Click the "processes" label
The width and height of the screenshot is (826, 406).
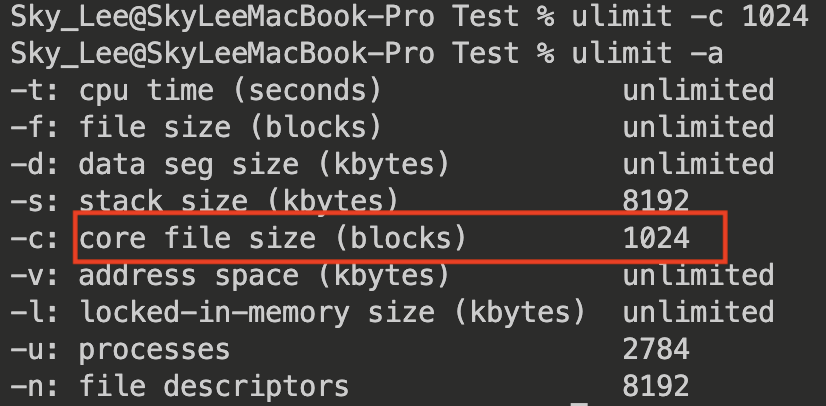(154, 349)
